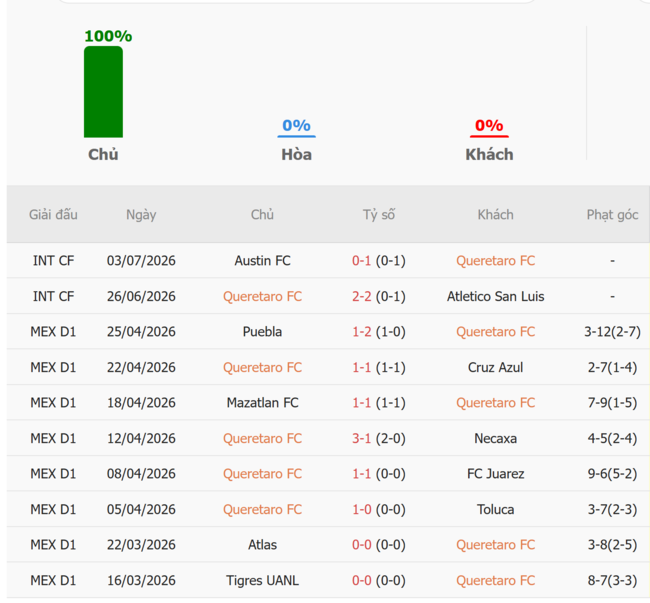Open the 3-1 score versus Necaxa
Viewport: 650px width, 603px height.
(361, 438)
